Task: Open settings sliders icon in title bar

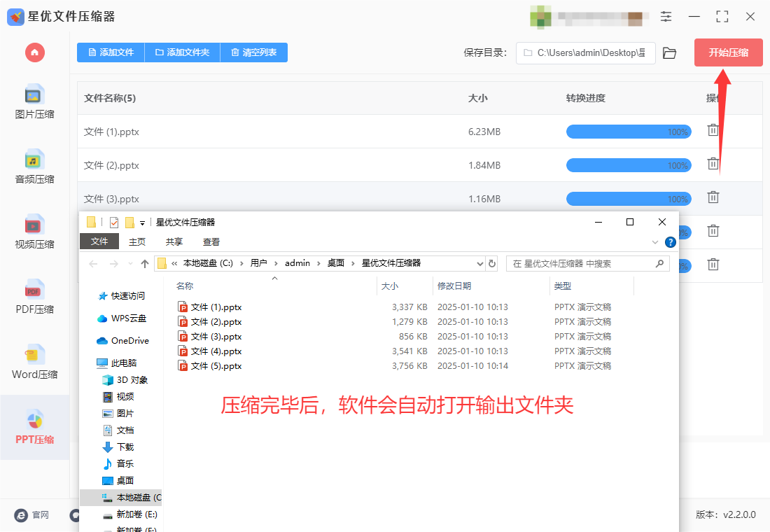Action: click(666, 17)
